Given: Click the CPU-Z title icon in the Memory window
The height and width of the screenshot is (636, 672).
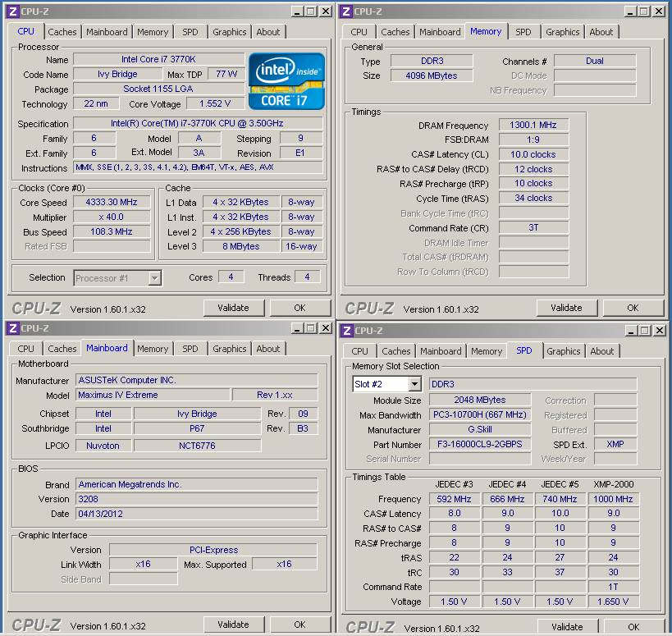Looking at the screenshot, I should pyautogui.click(x=346, y=11).
